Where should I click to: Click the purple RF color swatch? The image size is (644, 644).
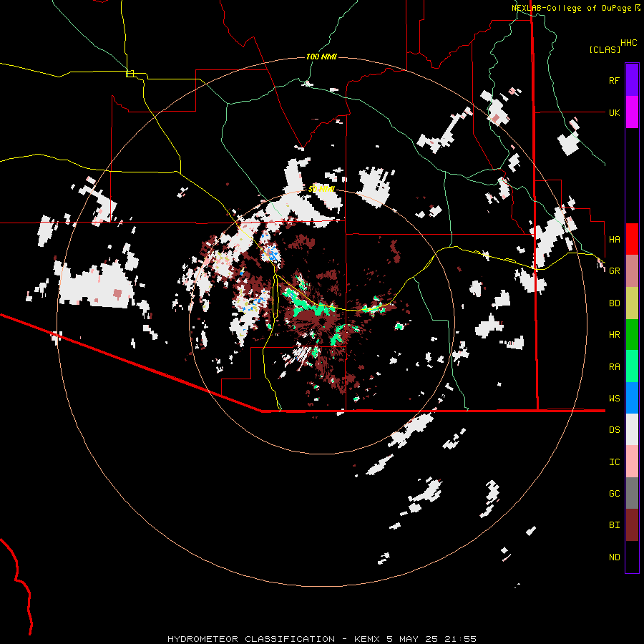click(632, 80)
